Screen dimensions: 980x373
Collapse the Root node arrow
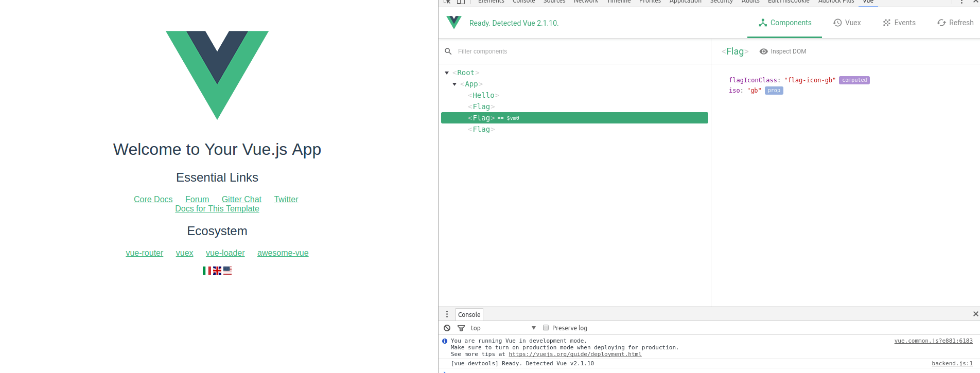click(x=447, y=73)
